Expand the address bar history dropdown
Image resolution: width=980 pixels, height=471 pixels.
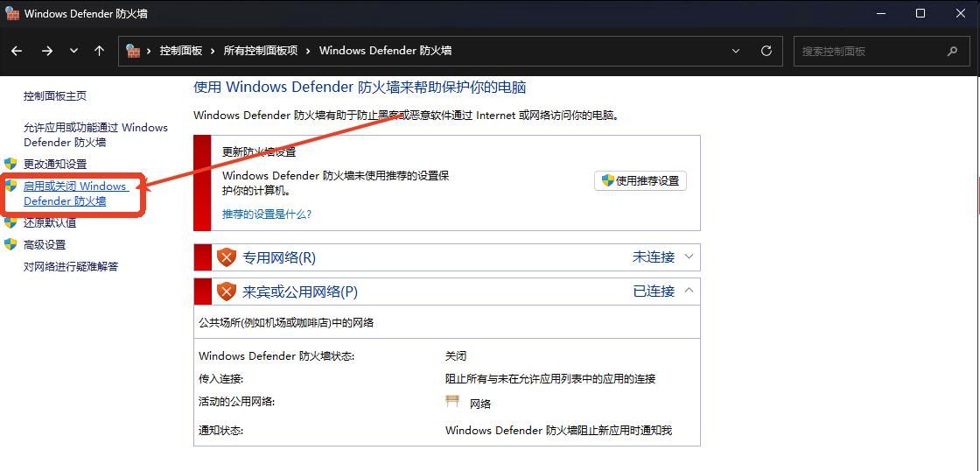tap(737, 51)
